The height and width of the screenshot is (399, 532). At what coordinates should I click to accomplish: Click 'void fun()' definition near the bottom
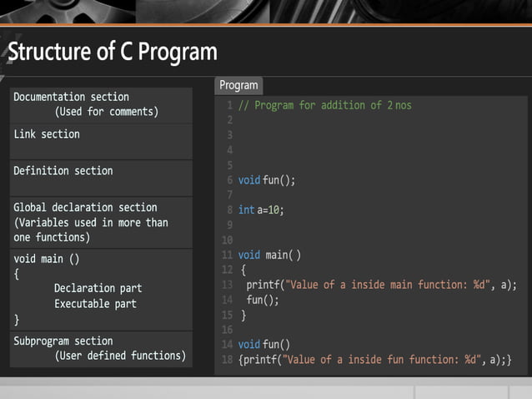264,345
